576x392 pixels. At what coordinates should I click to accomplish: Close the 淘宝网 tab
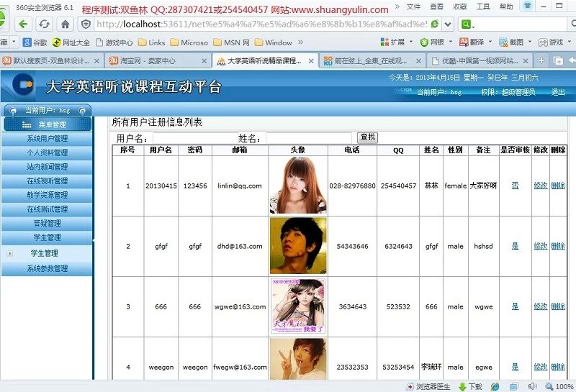pyautogui.click(x=204, y=61)
